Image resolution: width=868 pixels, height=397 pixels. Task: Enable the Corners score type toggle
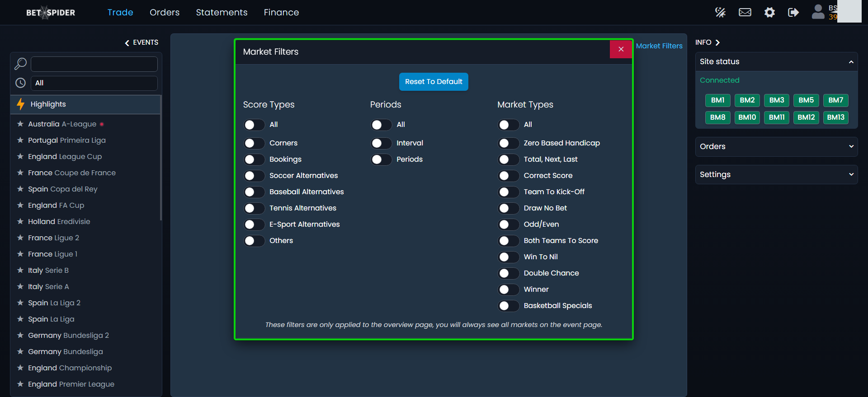point(255,143)
